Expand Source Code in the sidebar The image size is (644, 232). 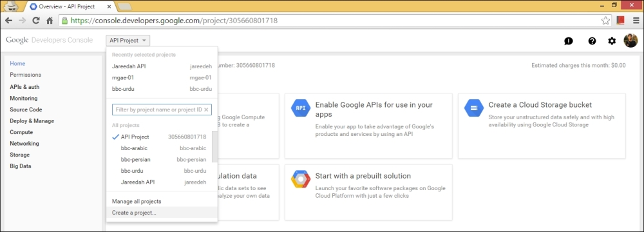(26, 110)
